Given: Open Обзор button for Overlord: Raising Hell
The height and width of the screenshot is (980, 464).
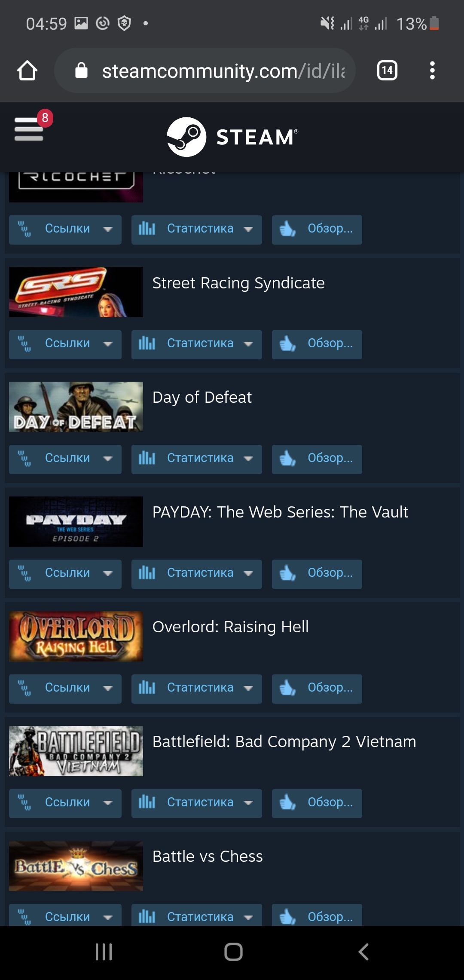Looking at the screenshot, I should 317,689.
